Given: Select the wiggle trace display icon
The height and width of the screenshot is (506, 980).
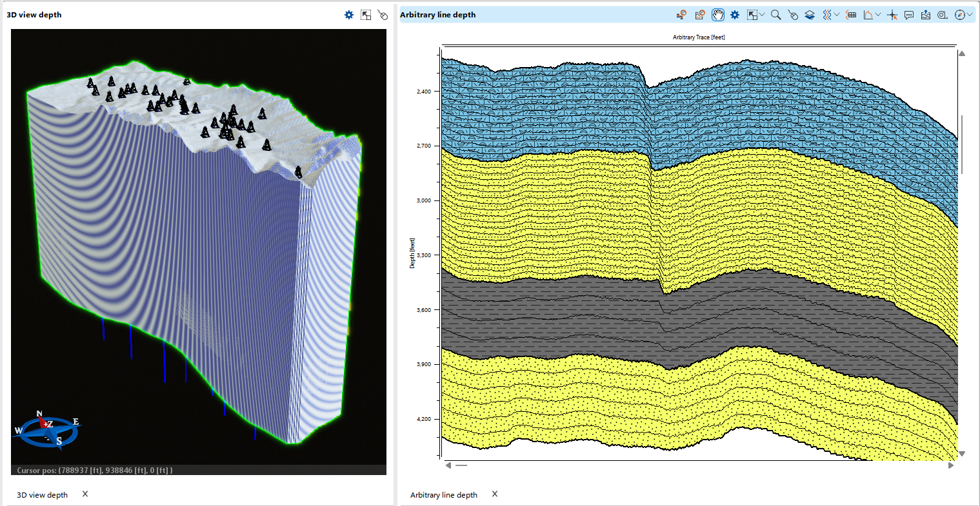Looking at the screenshot, I should point(828,14).
